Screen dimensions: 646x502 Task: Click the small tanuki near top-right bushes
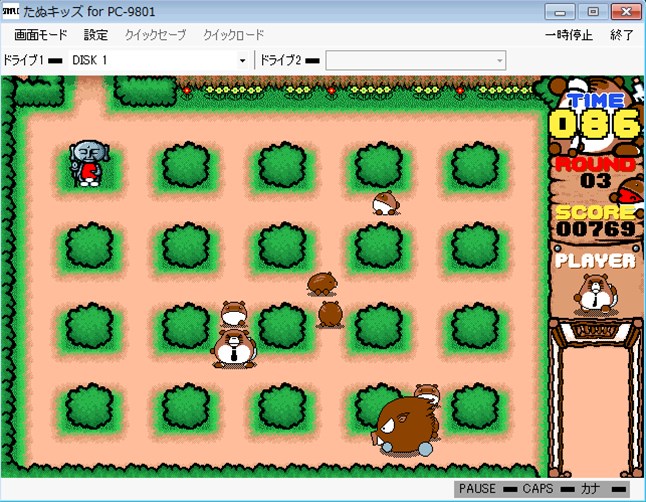coord(386,203)
